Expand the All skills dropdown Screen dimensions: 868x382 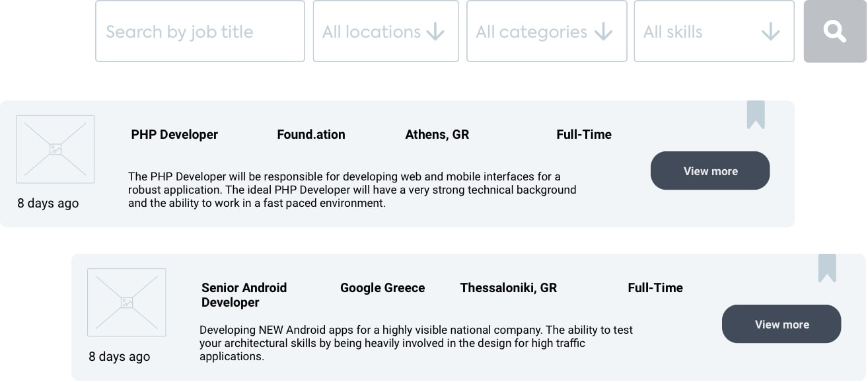[x=714, y=31]
